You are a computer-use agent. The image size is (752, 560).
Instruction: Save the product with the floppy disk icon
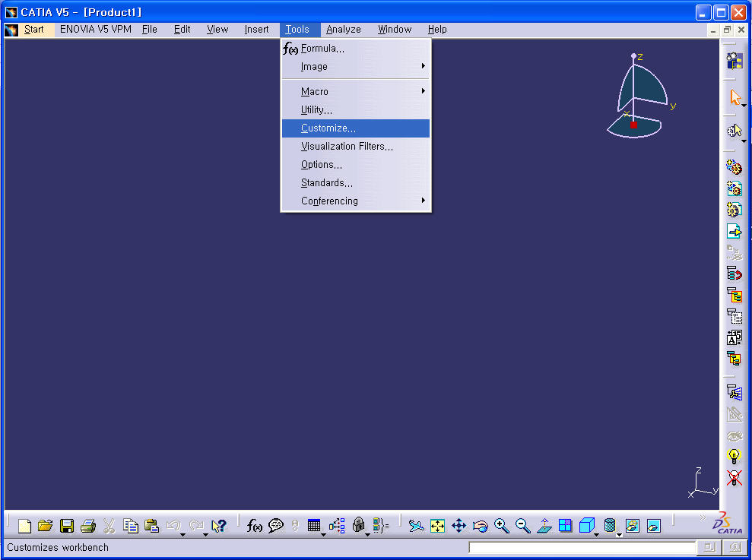click(x=67, y=526)
